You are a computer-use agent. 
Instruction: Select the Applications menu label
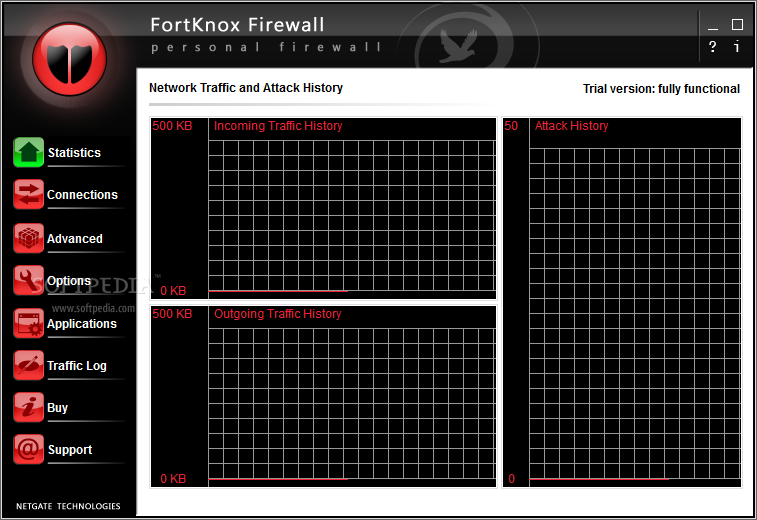pyautogui.click(x=82, y=323)
